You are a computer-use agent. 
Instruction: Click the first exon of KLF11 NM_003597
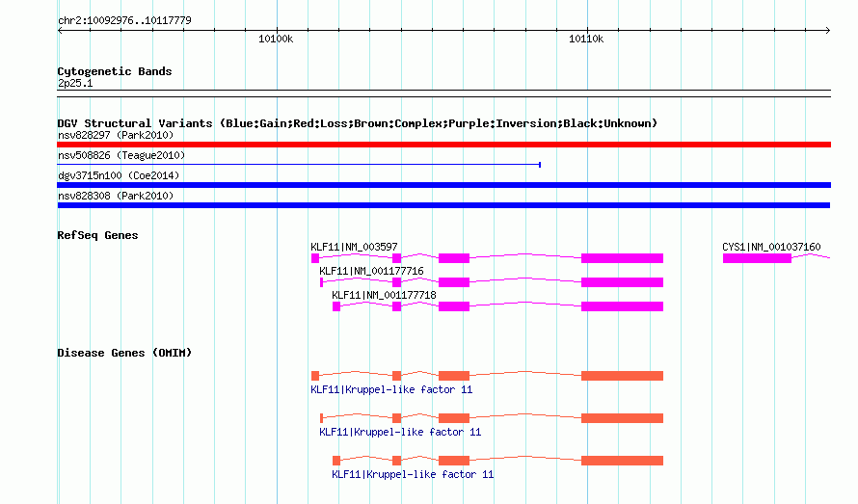[315, 258]
